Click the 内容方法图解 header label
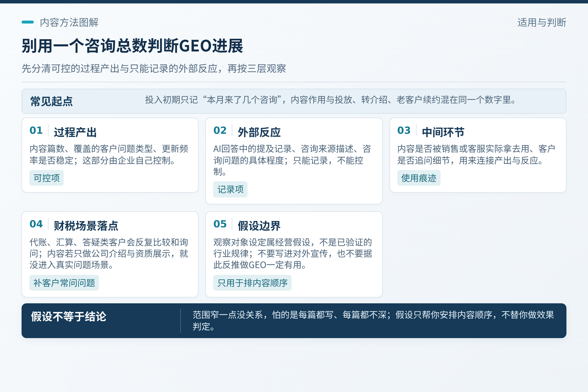 coord(69,23)
